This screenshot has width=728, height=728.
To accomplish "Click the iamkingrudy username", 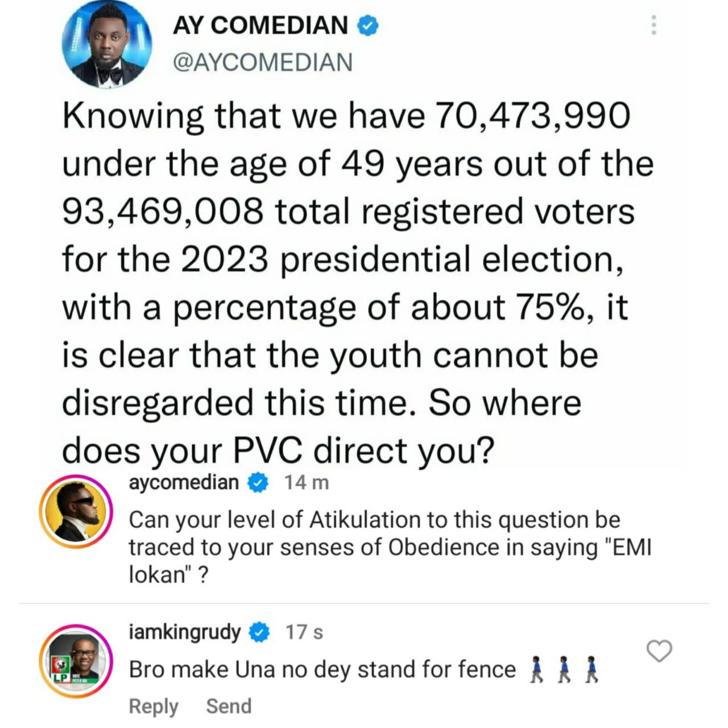I will (x=185, y=632).
